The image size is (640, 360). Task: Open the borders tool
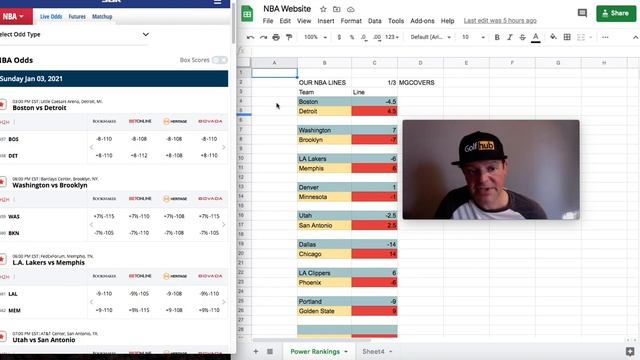(x=567, y=37)
